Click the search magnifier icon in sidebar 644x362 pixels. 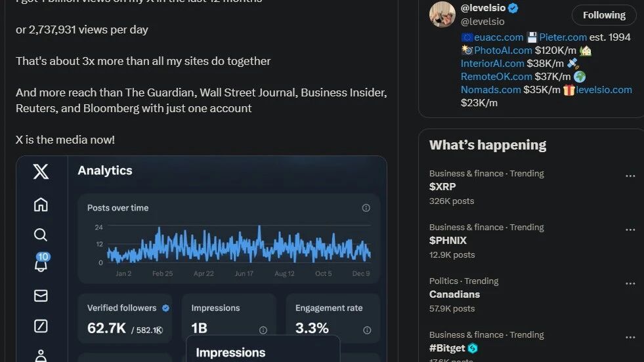pyautogui.click(x=41, y=235)
